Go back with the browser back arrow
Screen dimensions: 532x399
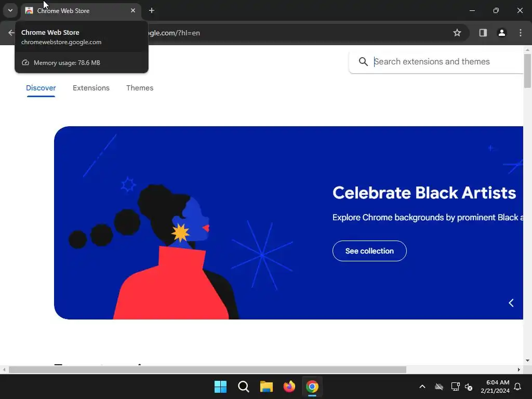click(11, 33)
